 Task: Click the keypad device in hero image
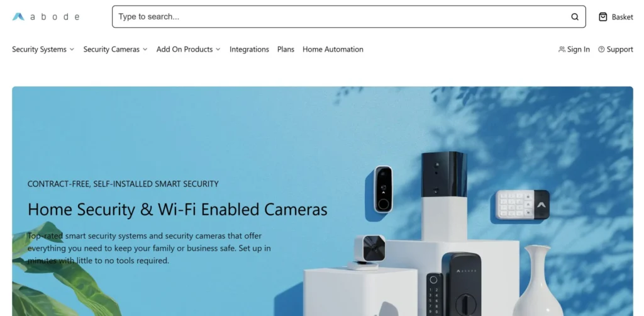point(523,204)
